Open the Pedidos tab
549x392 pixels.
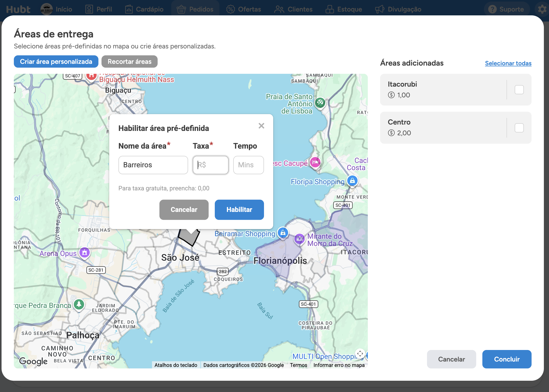pos(195,9)
